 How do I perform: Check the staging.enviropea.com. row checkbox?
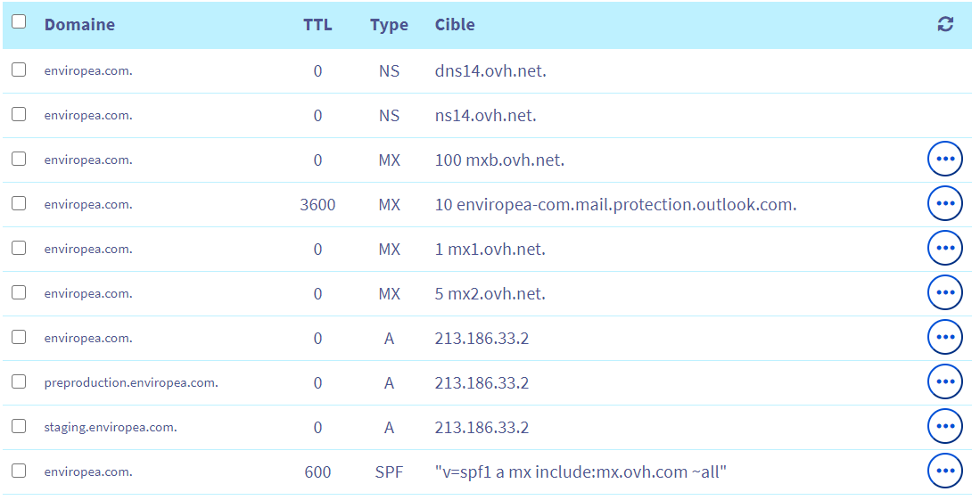(19, 426)
